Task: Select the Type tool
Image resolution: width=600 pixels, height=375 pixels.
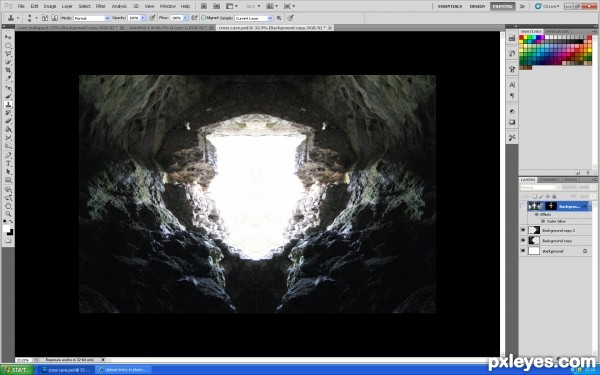Action: pos(8,163)
